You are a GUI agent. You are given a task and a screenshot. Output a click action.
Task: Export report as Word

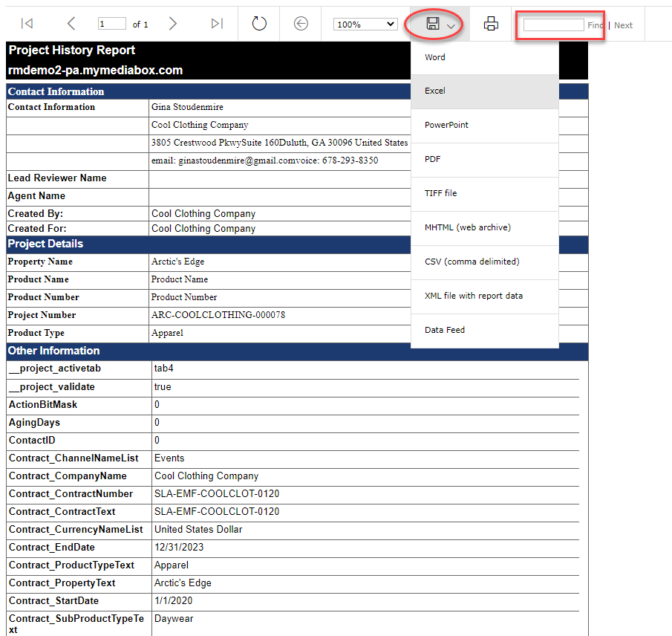[485, 57]
